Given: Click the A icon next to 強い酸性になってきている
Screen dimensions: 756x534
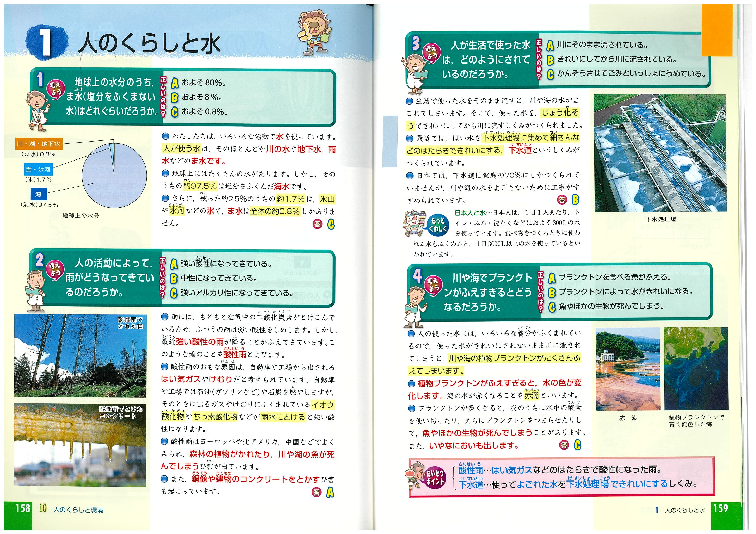Looking at the screenshot, I should coord(174,264).
